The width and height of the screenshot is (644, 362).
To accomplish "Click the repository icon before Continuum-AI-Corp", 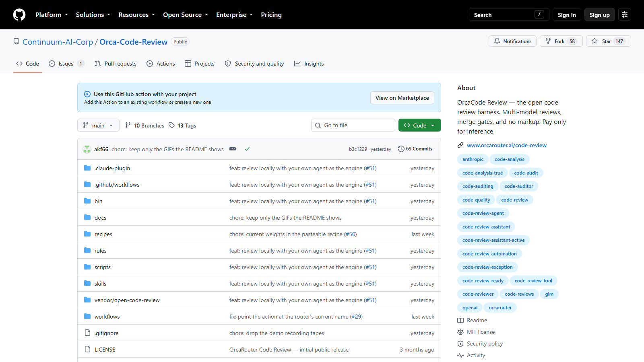I will point(16,42).
